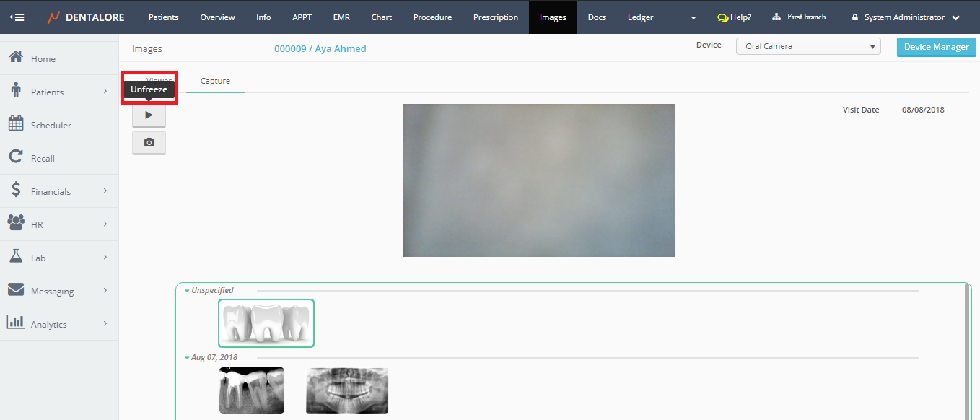Collapse the Unspecified image group
This screenshot has height=420, width=980.
(187, 291)
